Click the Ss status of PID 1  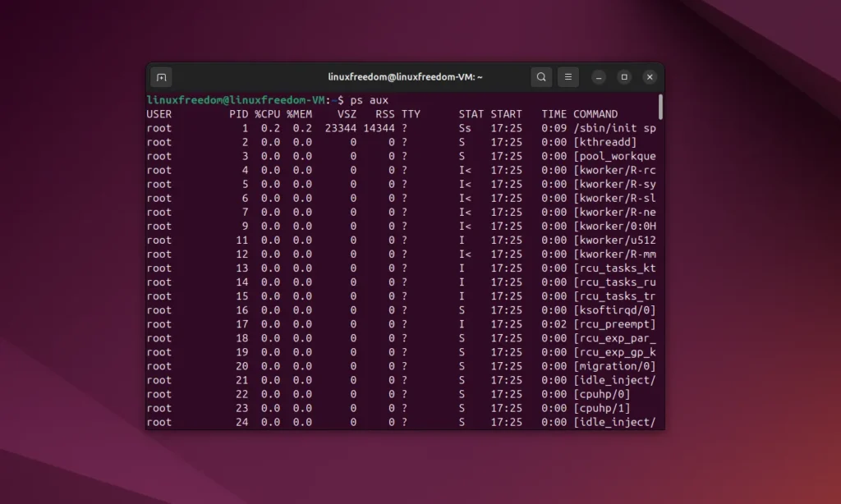465,128
